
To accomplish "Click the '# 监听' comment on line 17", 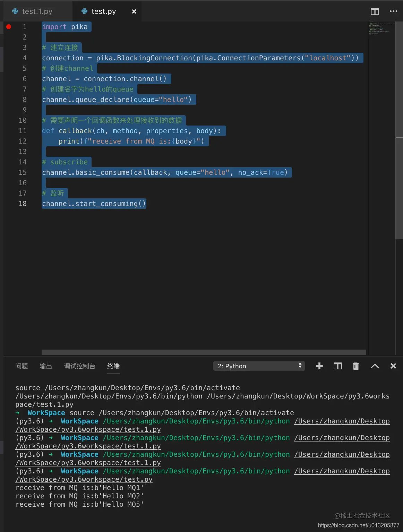I will [x=53, y=193].
